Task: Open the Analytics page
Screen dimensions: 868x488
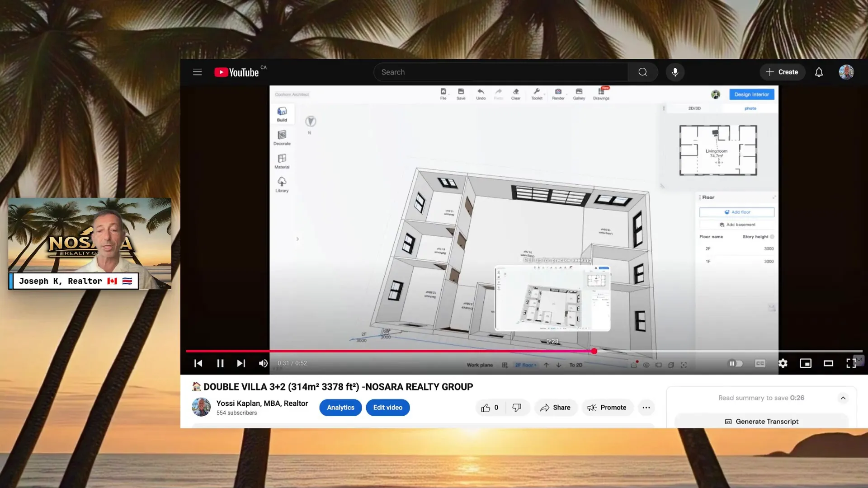Action: pos(340,408)
